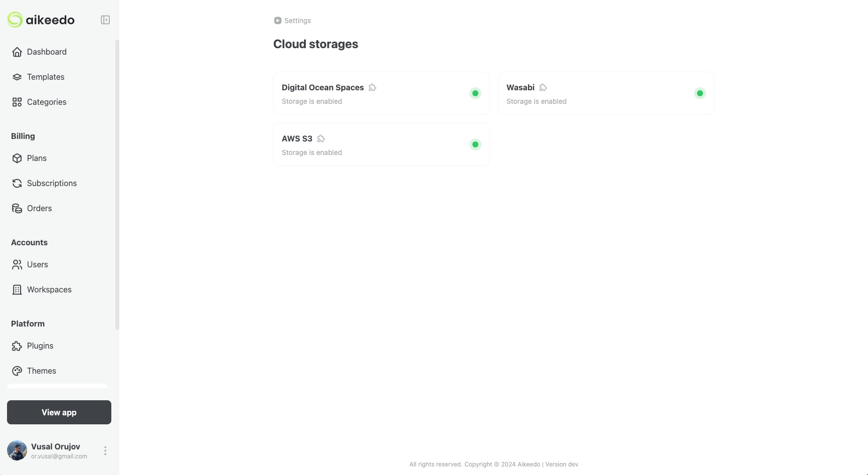
Task: Click the Categories grid icon
Action: (17, 102)
